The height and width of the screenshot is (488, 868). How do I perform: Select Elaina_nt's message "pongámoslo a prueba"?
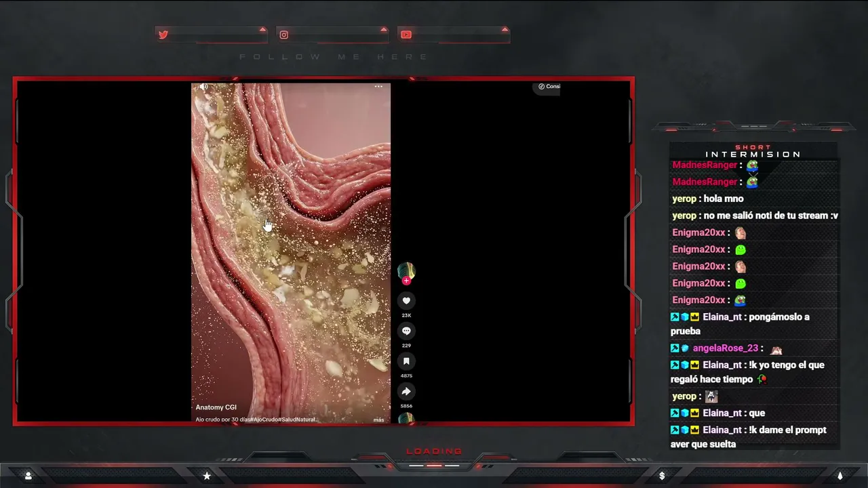click(741, 324)
